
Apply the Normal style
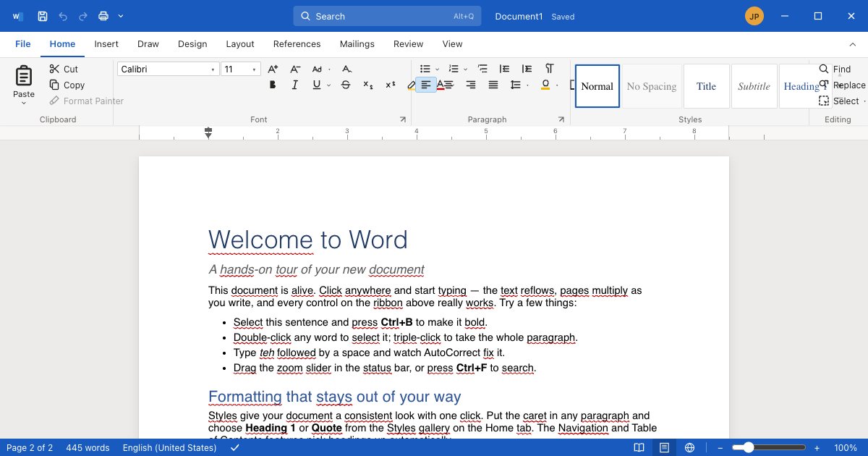click(597, 86)
